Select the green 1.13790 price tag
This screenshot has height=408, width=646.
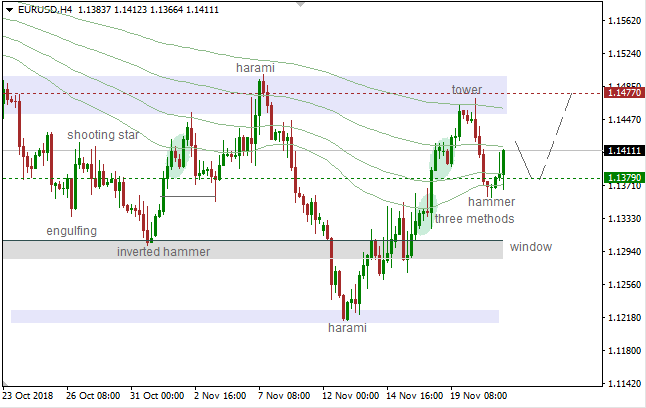pos(624,178)
